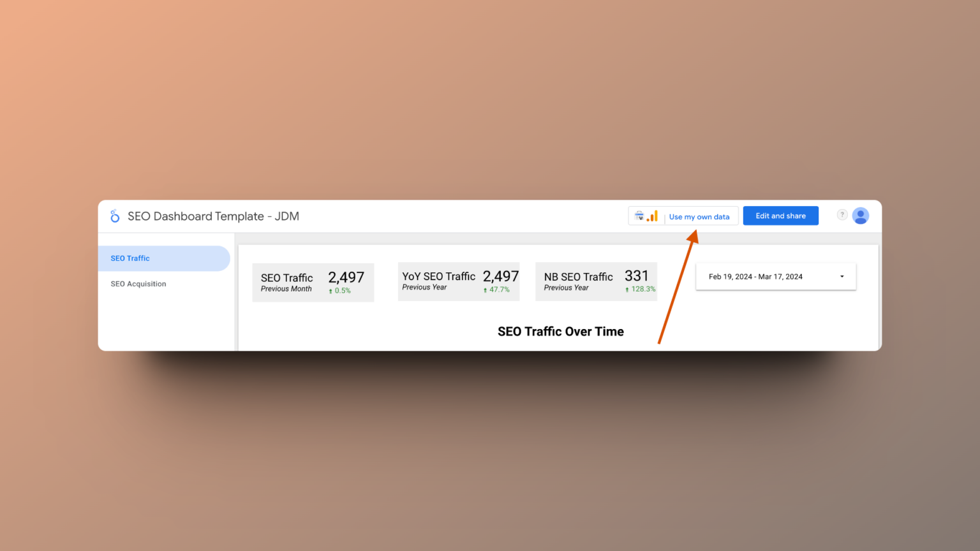The height and width of the screenshot is (551, 980).
Task: Select the NB SEO Traffic scorecard
Action: point(596,281)
